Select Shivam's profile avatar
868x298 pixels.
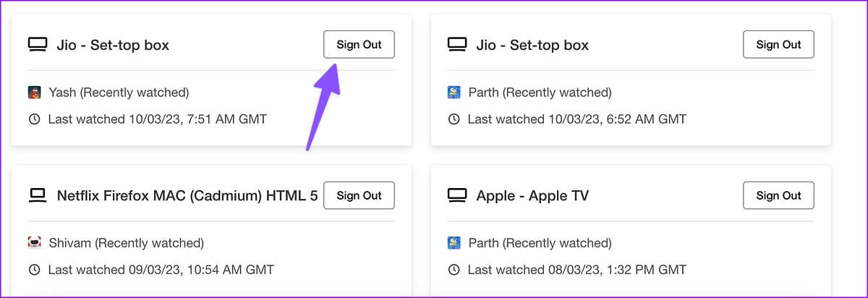34,243
